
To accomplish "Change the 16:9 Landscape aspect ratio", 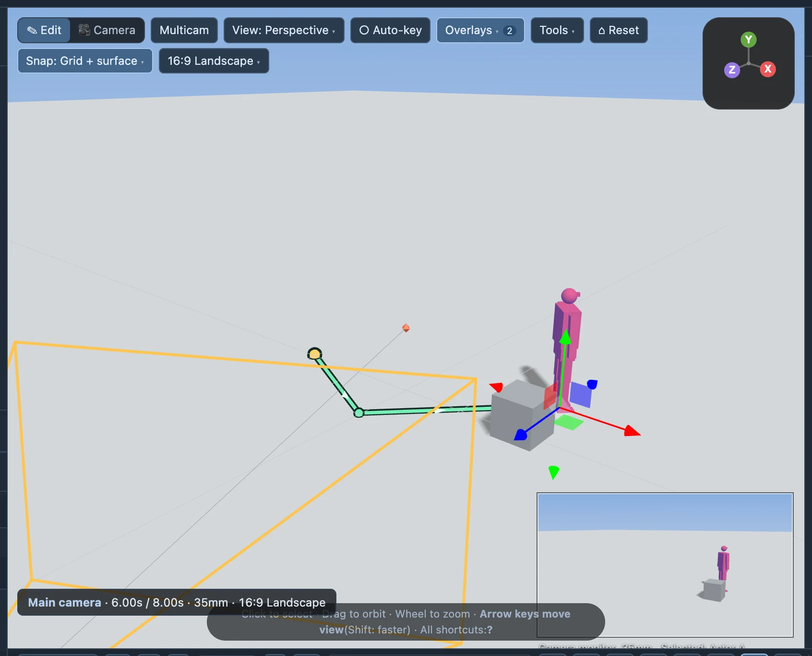I will click(214, 61).
